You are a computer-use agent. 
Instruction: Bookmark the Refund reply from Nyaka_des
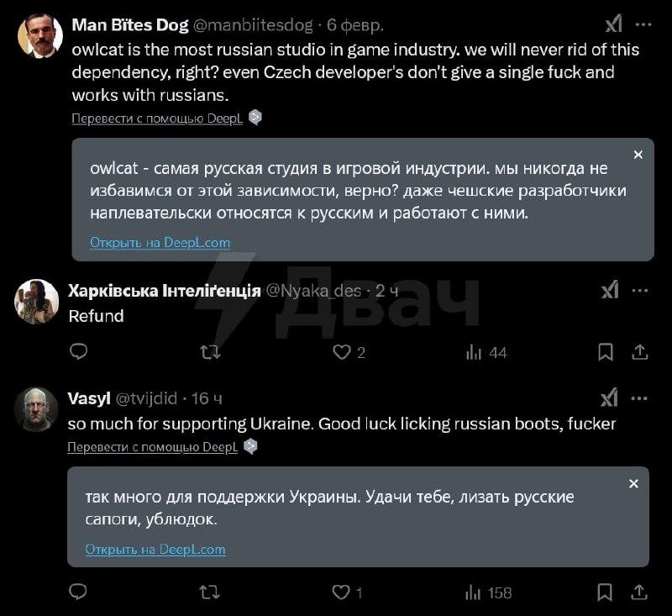pyautogui.click(x=605, y=353)
